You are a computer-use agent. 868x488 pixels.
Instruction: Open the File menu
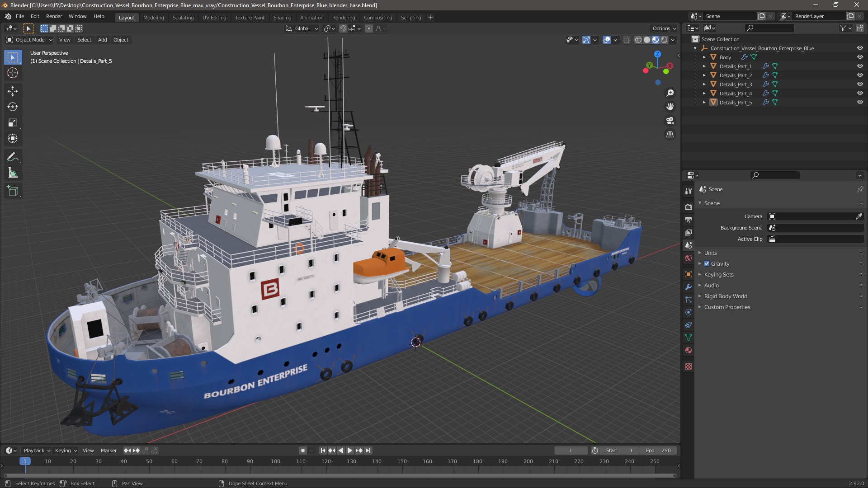[20, 16]
